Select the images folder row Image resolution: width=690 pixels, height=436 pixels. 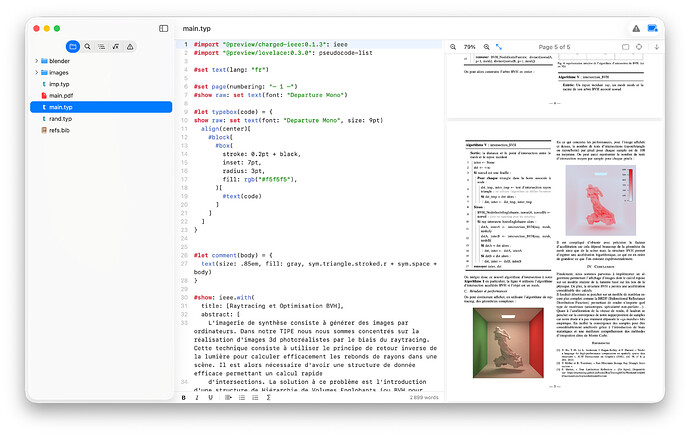point(101,72)
